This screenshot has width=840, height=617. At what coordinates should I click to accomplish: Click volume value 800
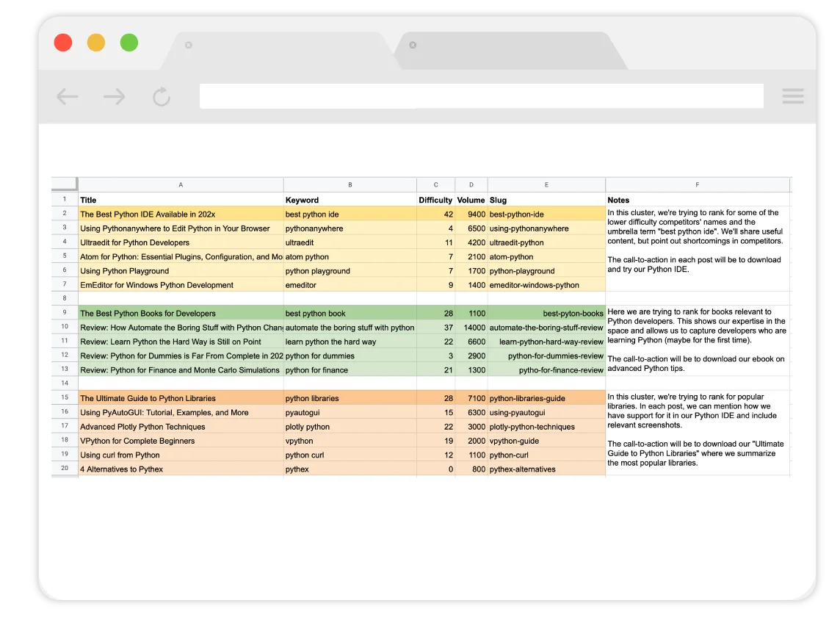click(x=471, y=469)
